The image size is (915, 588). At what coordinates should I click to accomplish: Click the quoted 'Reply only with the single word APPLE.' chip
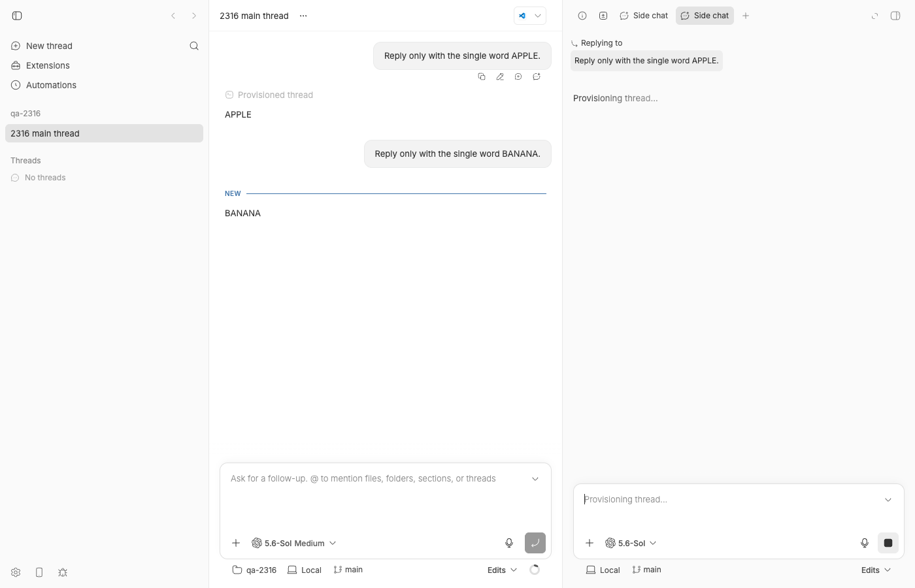tap(646, 61)
